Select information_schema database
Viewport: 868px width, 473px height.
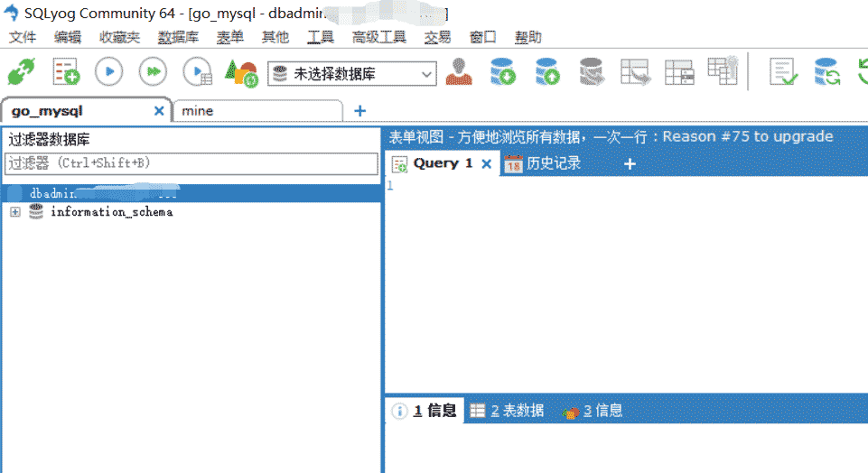click(111, 212)
